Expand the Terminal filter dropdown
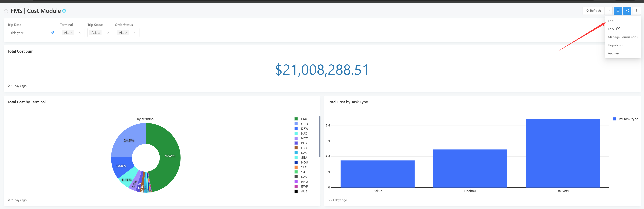The image size is (644, 209). pyautogui.click(x=80, y=33)
